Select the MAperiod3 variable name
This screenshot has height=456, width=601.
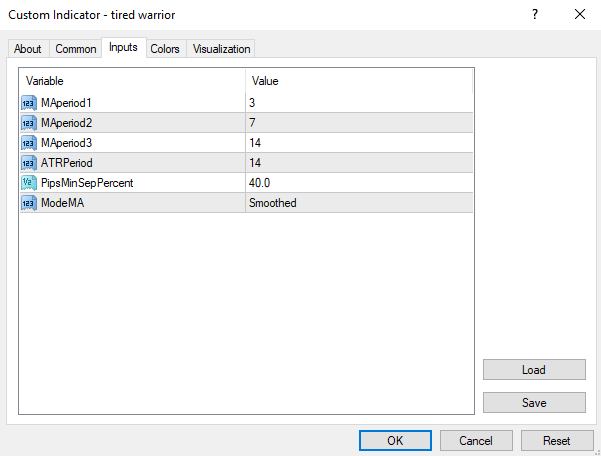(67, 143)
